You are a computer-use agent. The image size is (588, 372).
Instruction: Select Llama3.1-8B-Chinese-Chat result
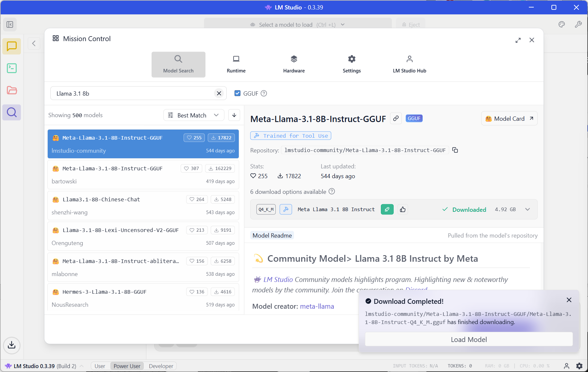pos(143,206)
